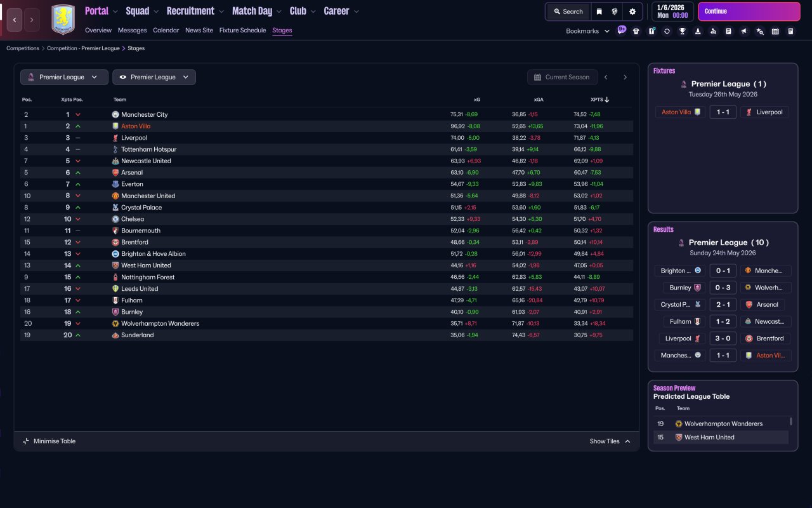Click the circular arrows refresh icon

click(667, 31)
